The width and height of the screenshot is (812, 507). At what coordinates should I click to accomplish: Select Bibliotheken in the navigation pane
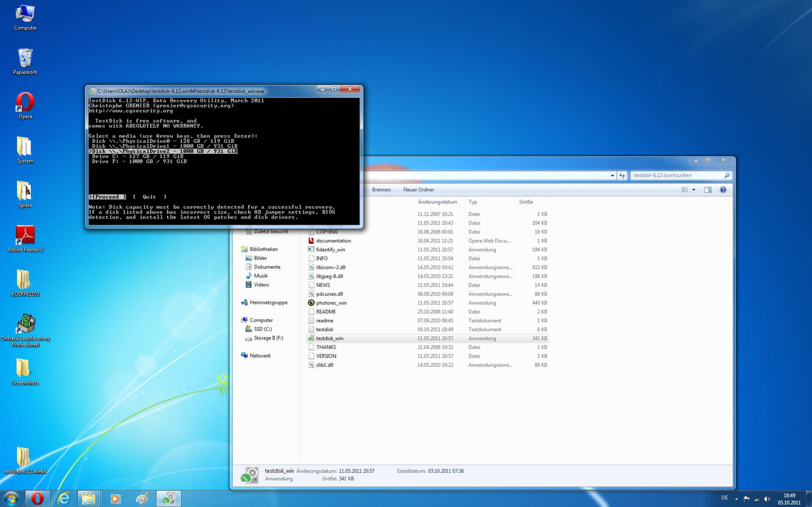point(259,249)
